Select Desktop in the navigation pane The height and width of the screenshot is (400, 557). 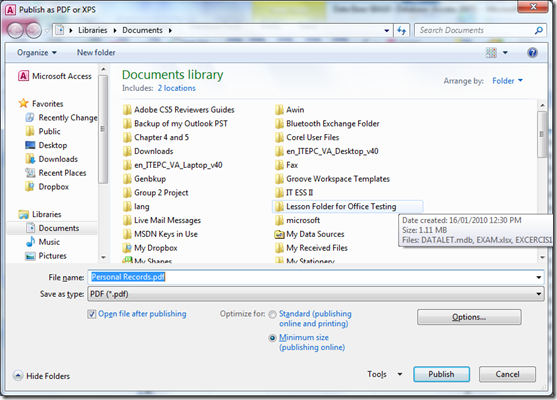[x=47, y=145]
